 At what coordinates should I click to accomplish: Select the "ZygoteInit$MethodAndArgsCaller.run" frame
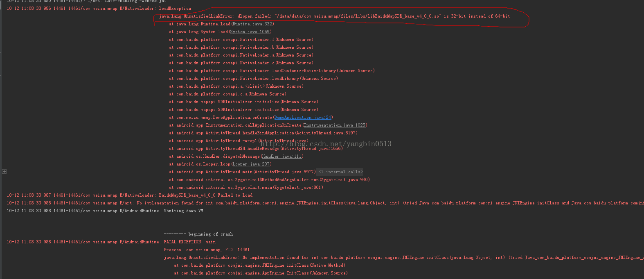[x=270, y=180]
